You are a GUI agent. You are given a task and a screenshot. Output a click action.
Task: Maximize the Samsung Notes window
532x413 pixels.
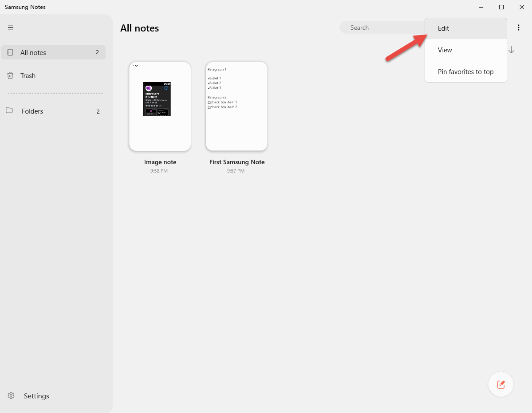pos(501,7)
